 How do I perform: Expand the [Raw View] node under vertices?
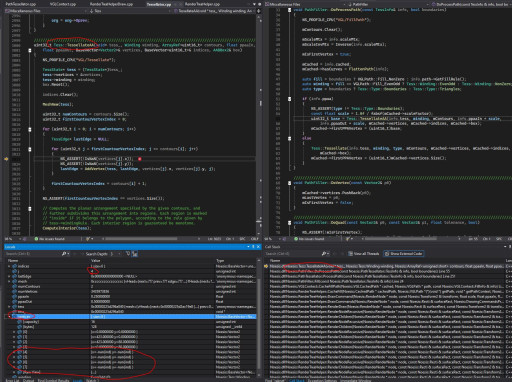(x=14, y=372)
